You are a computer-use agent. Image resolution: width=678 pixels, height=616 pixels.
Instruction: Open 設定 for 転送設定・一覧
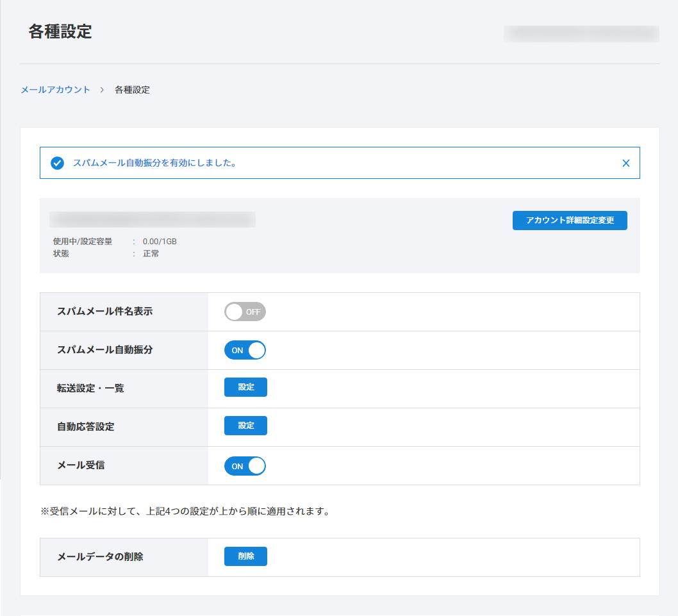point(245,387)
